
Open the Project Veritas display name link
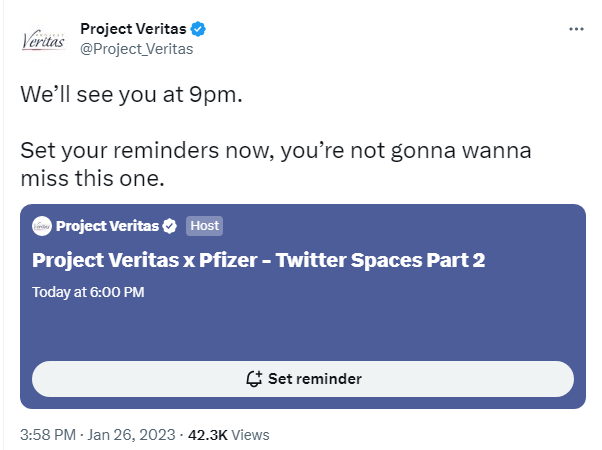133,29
